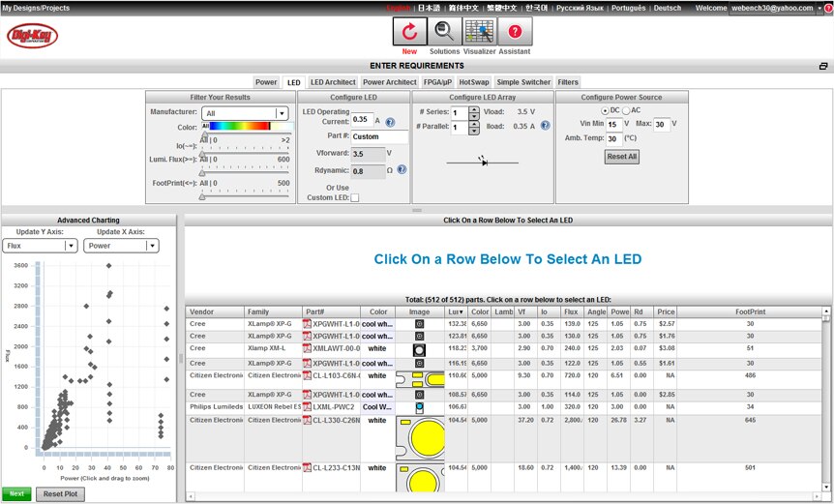The height and width of the screenshot is (504, 834).
Task: Switch to the HotSwap tab
Action: pyautogui.click(x=474, y=82)
